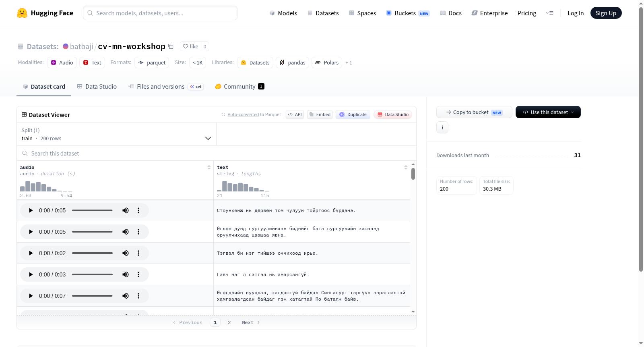Select the parquet format tag
Viewport: 644px width, 347px height.
click(x=152, y=62)
